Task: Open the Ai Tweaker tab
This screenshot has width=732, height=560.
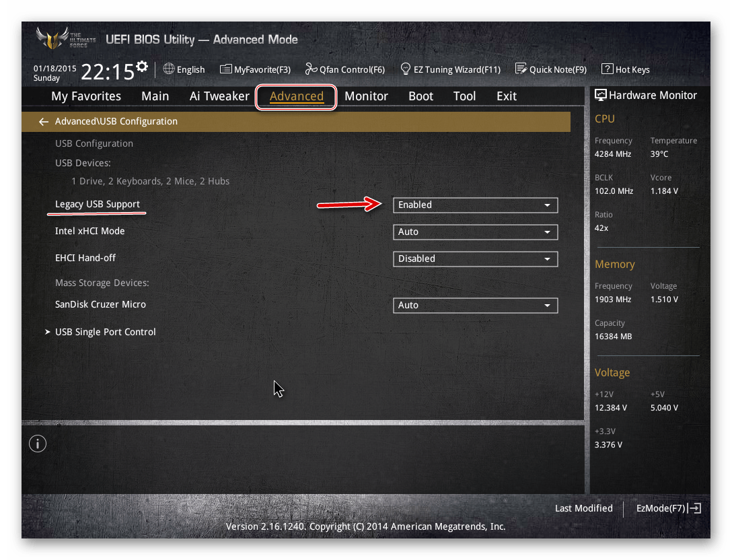Action: [219, 96]
